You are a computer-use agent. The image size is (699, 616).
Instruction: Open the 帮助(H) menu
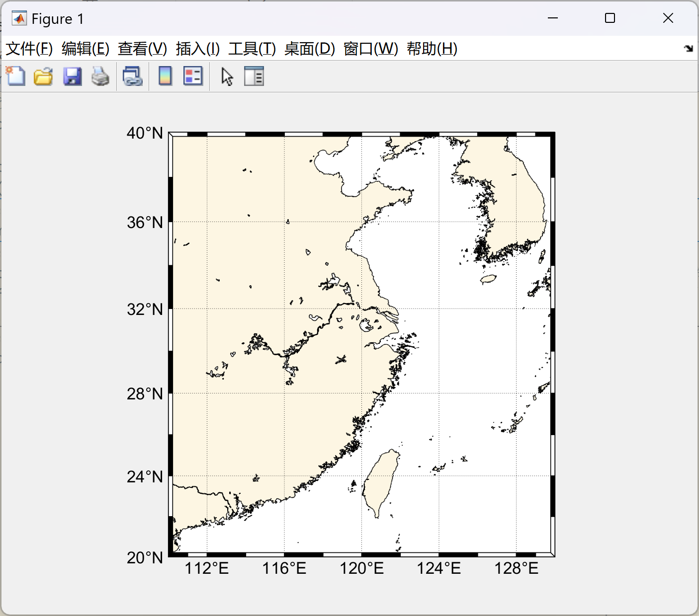click(432, 49)
